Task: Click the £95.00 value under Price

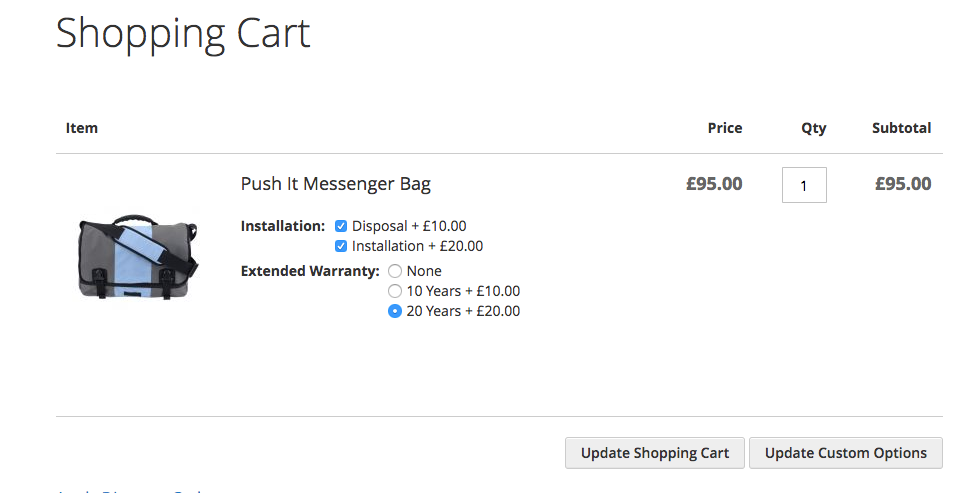Action: (x=714, y=184)
